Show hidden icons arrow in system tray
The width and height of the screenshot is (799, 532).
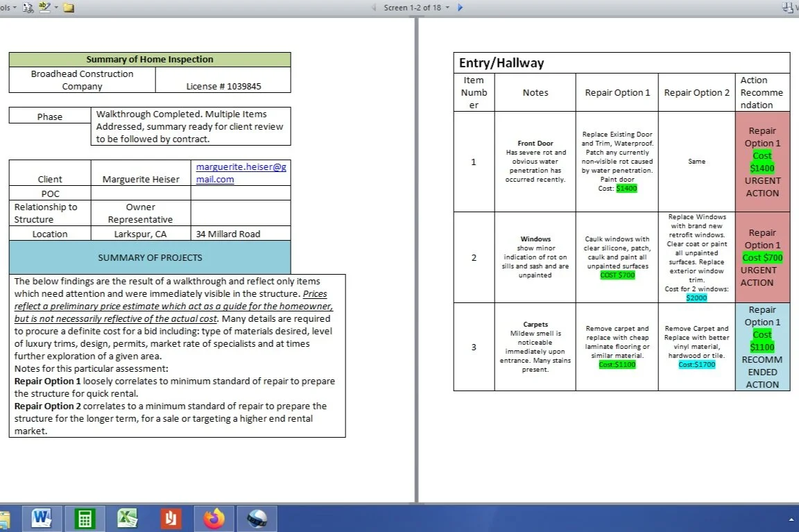(x=791, y=520)
